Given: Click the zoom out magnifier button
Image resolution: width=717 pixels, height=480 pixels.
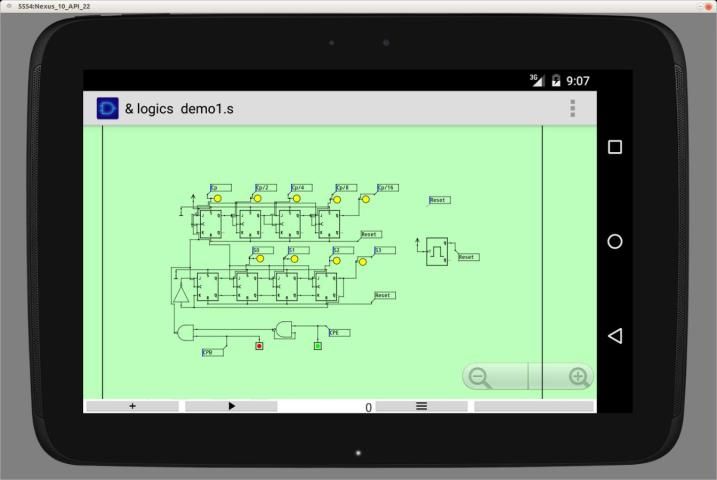Looking at the screenshot, I should tap(480, 377).
